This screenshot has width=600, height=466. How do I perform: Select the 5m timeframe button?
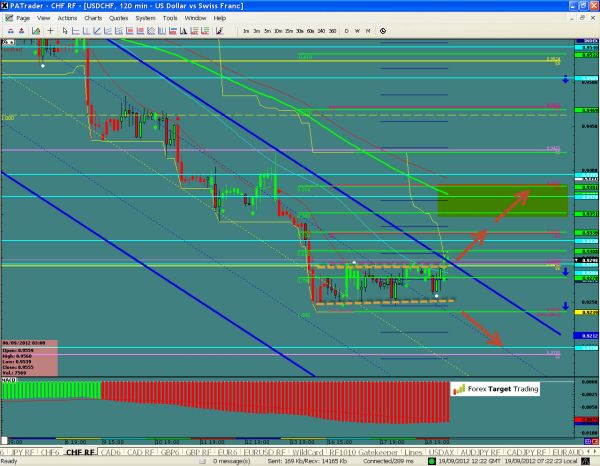tap(268, 31)
